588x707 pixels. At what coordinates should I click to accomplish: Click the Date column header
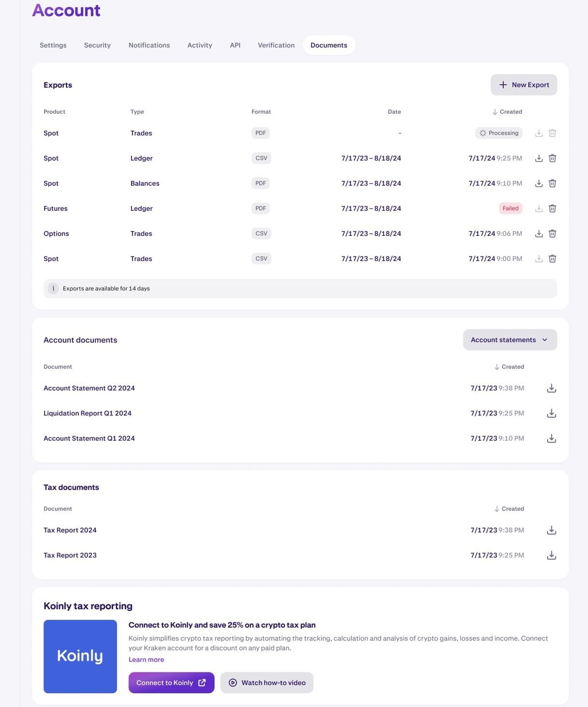click(x=394, y=112)
